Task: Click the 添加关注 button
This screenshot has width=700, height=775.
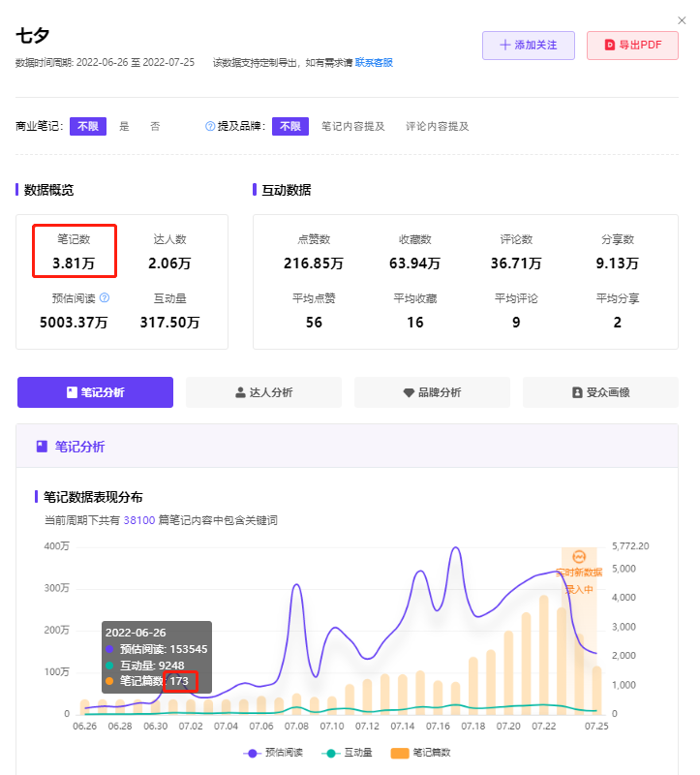Action: pyautogui.click(x=528, y=46)
